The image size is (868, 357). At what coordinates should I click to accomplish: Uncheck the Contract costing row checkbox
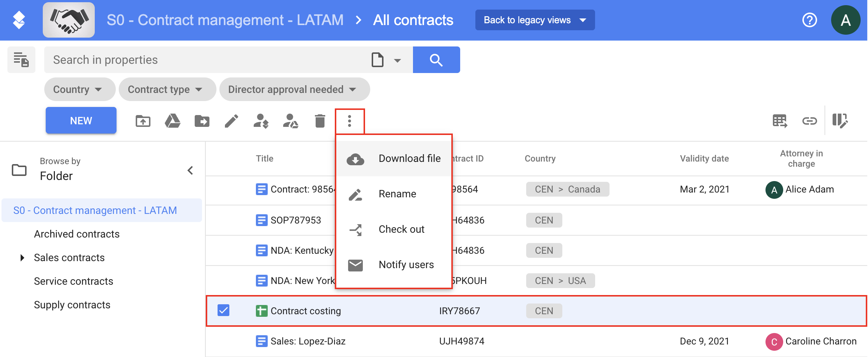(223, 311)
